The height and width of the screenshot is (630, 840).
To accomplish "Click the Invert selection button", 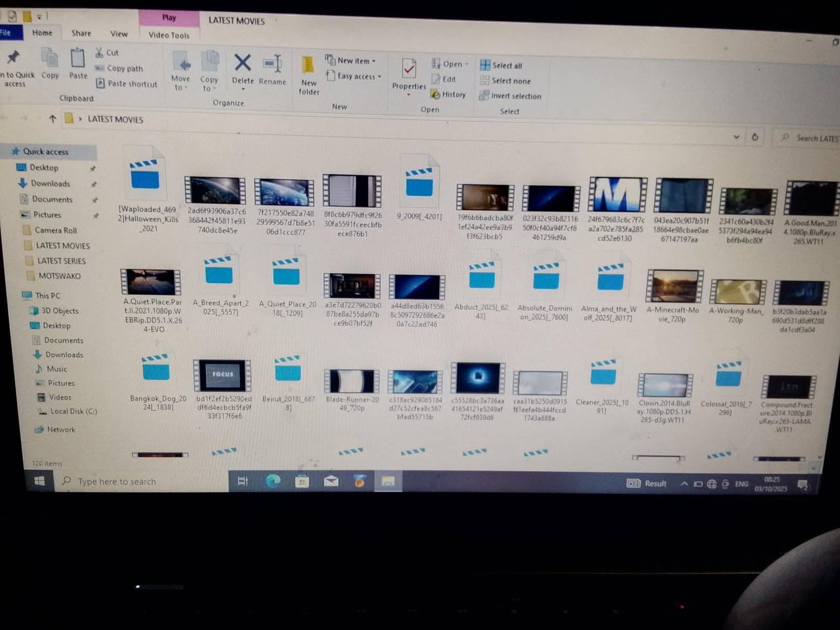I will 511,96.
